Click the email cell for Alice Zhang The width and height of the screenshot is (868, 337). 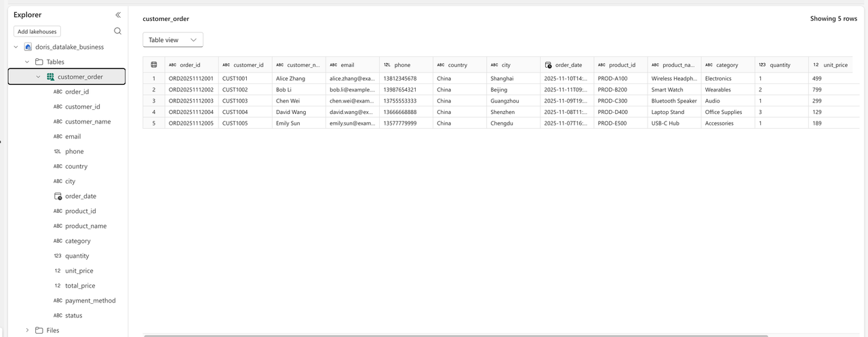click(351, 79)
